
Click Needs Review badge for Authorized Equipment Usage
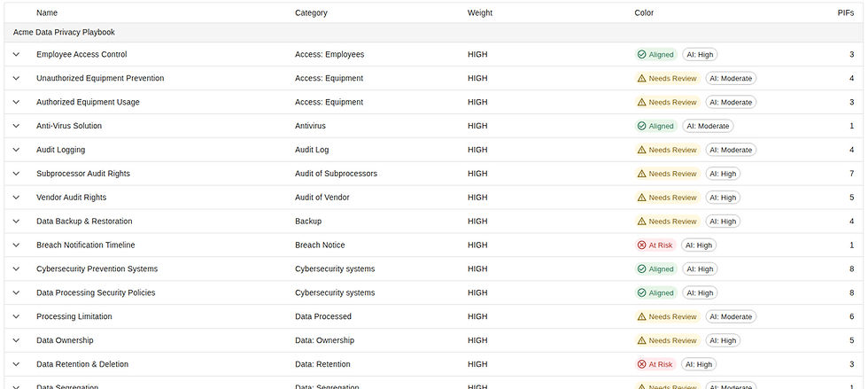tap(668, 102)
